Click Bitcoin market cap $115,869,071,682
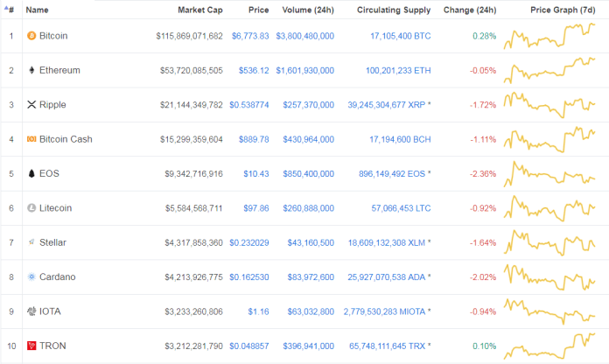 click(x=190, y=36)
